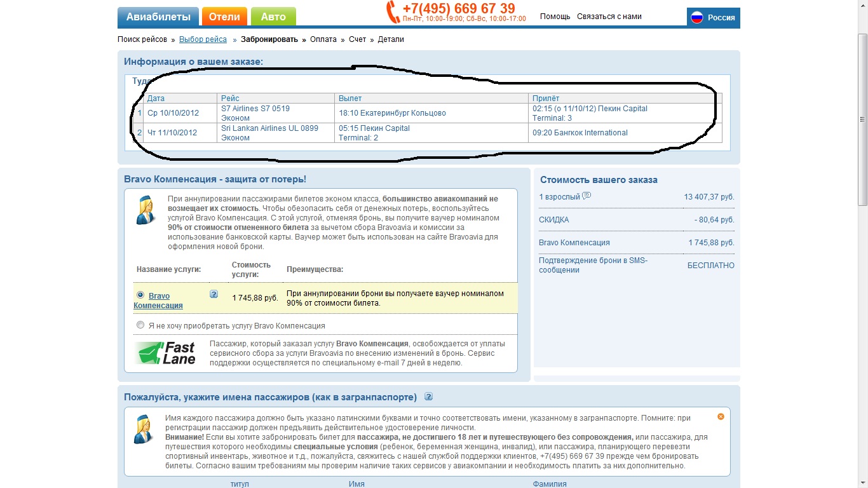Image resolution: width=868 pixels, height=488 pixels.
Task: Click arrival 02:15 Пекин Capital cell
Action: 625,113
